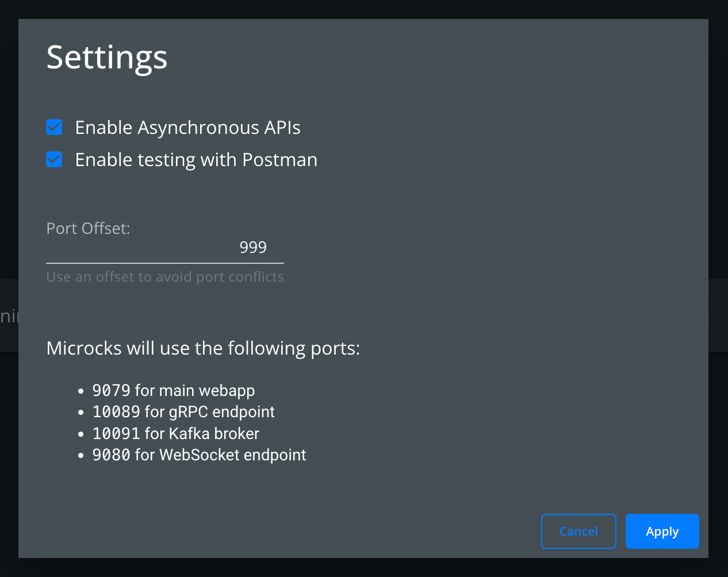728x577 pixels.
Task: Select the 999 port offset value
Action: 252,247
